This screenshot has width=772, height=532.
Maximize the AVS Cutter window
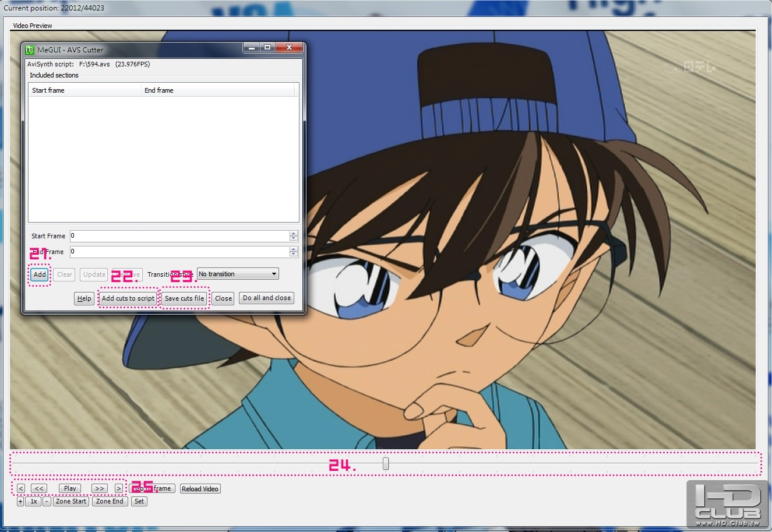click(x=267, y=48)
